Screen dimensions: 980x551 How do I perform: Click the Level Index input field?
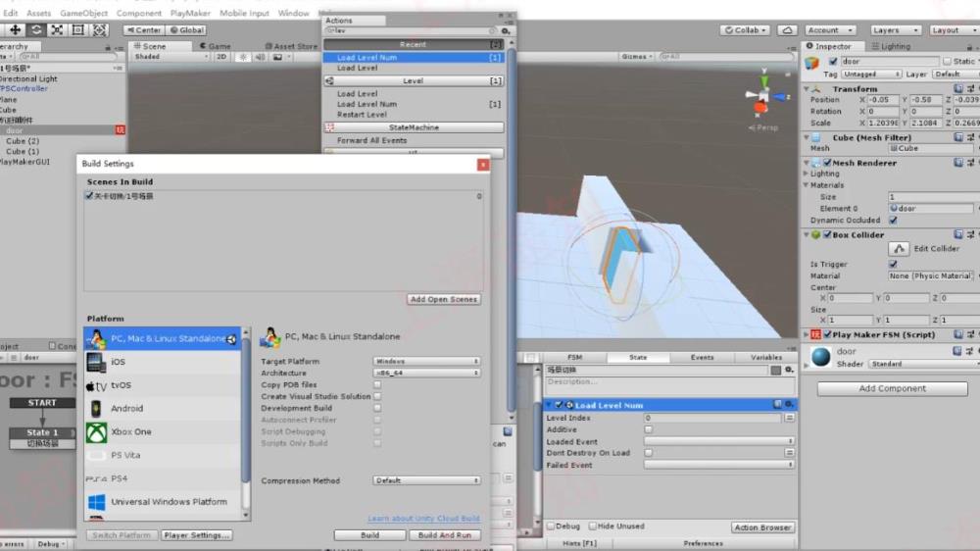click(711, 417)
